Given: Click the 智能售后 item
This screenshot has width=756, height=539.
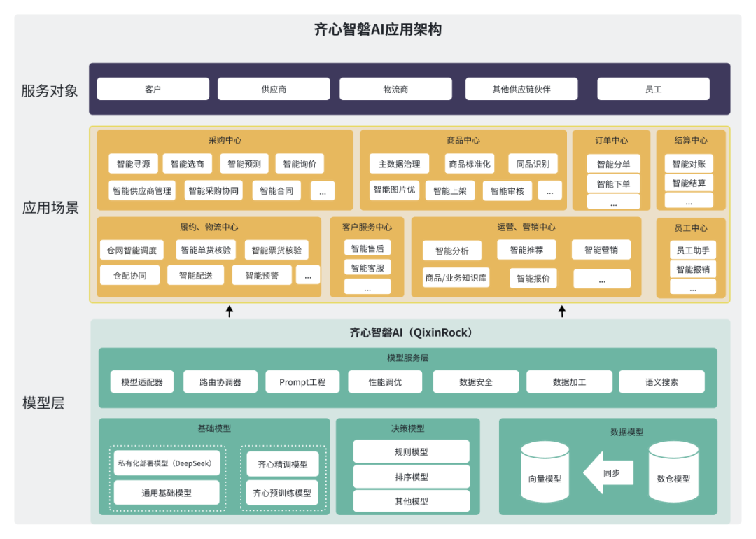Looking at the screenshot, I should [x=367, y=248].
